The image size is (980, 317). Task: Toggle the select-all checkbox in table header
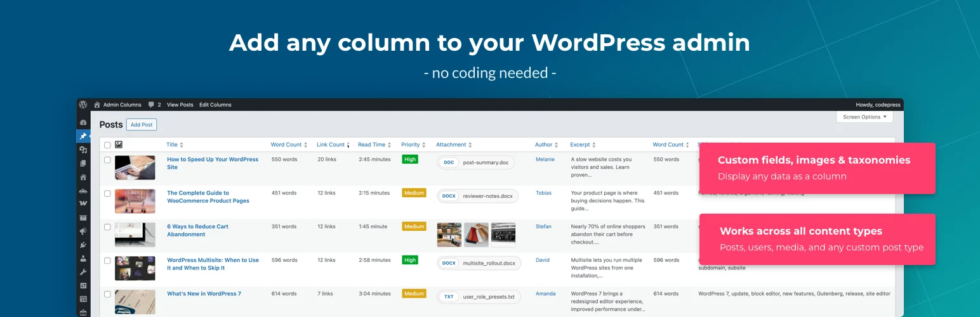[107, 145]
